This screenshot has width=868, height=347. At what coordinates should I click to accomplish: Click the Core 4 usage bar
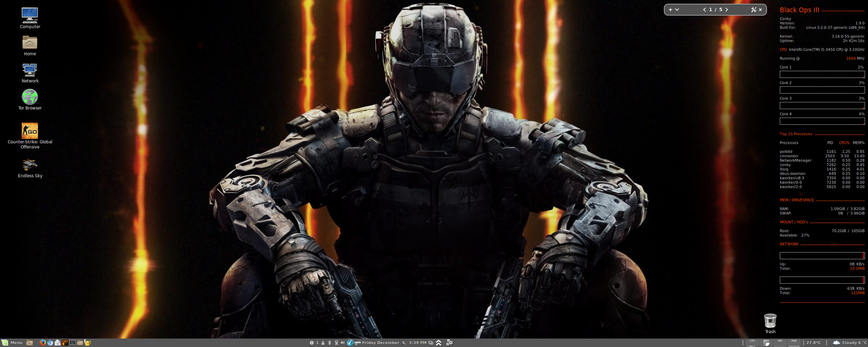822,121
